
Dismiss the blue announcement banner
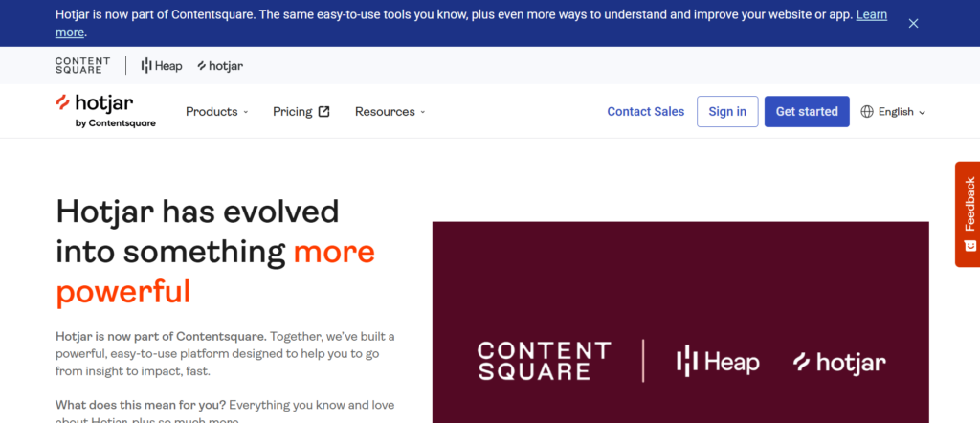(913, 24)
